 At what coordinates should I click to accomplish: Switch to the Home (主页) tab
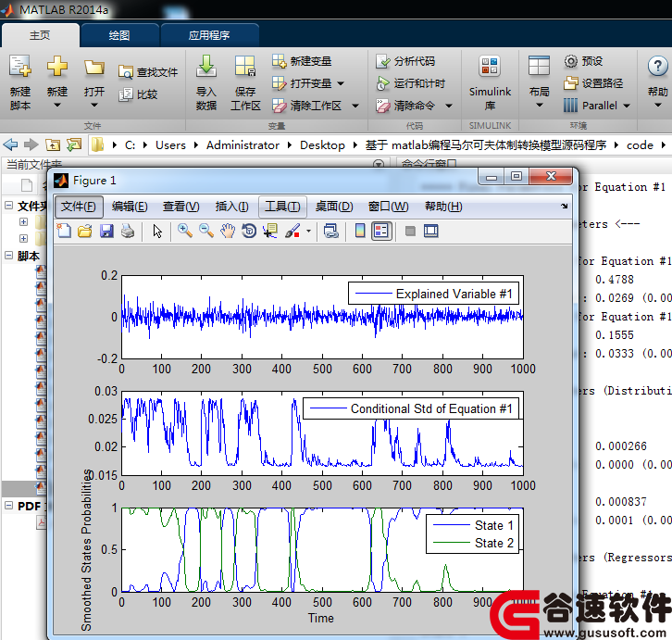[x=40, y=35]
